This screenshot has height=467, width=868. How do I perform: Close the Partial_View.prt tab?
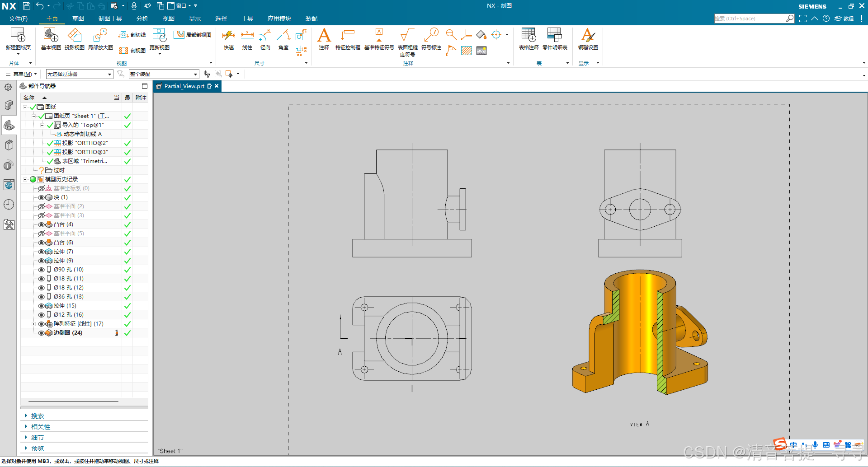tap(217, 86)
